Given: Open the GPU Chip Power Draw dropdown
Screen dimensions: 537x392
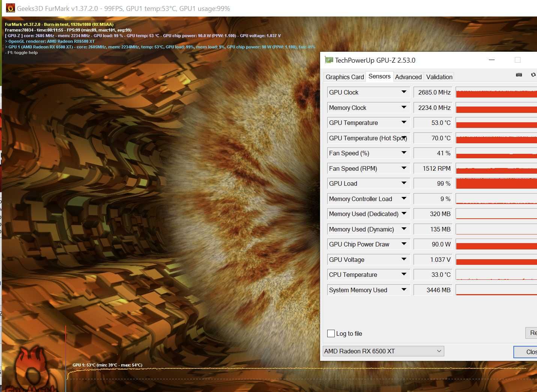Looking at the screenshot, I should (x=404, y=244).
